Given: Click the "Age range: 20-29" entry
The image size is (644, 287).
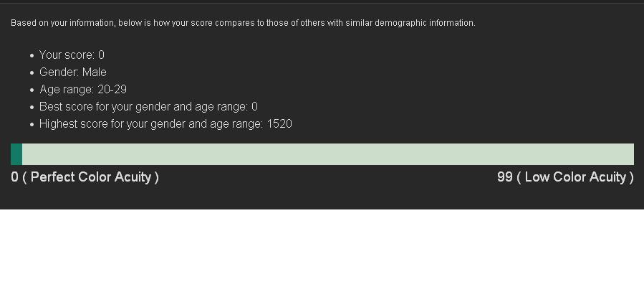Looking at the screenshot, I should click(82, 90).
